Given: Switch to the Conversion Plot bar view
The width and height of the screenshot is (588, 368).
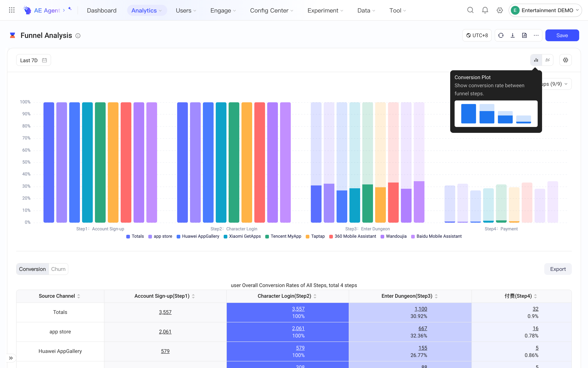Looking at the screenshot, I should tap(536, 60).
